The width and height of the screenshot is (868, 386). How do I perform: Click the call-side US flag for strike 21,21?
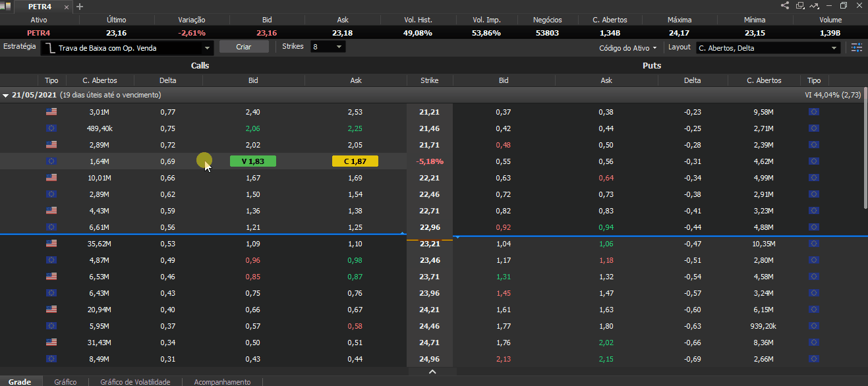pos(51,112)
